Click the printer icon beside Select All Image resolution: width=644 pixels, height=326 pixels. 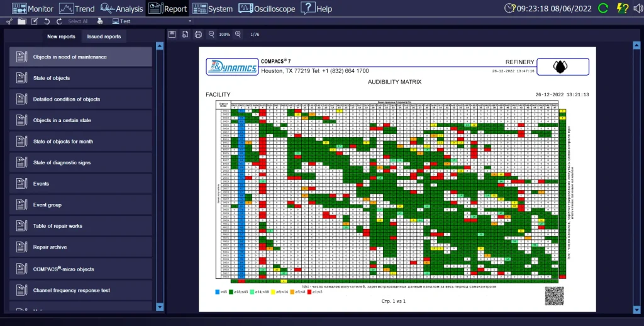pos(100,21)
